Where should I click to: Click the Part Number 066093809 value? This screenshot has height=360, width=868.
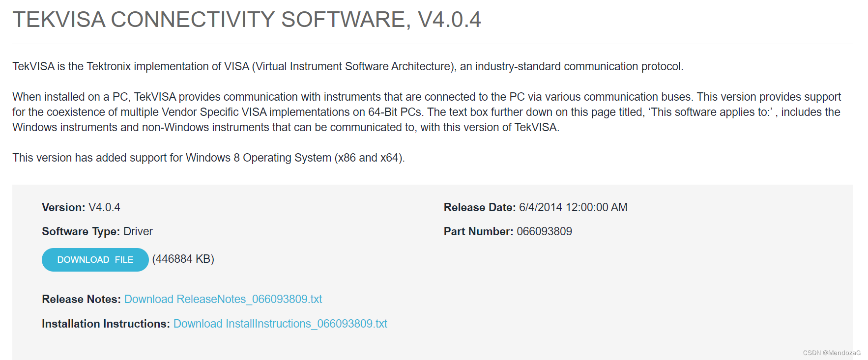(544, 231)
